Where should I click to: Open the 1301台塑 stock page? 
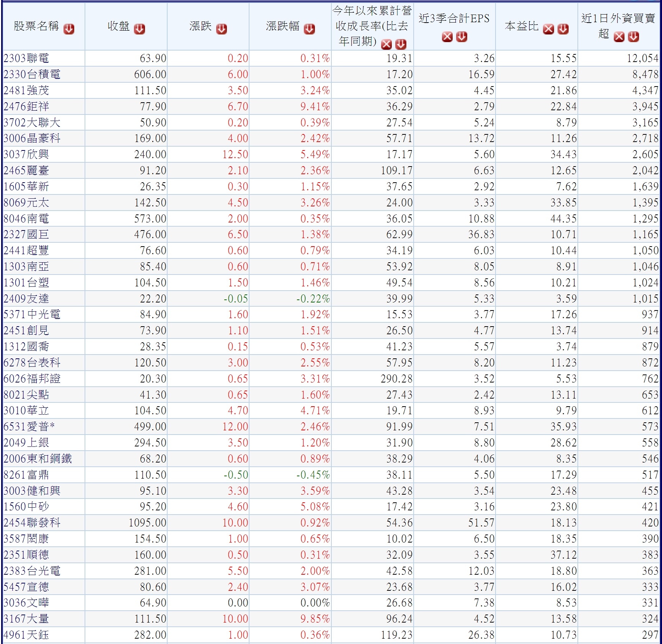pyautogui.click(x=26, y=283)
